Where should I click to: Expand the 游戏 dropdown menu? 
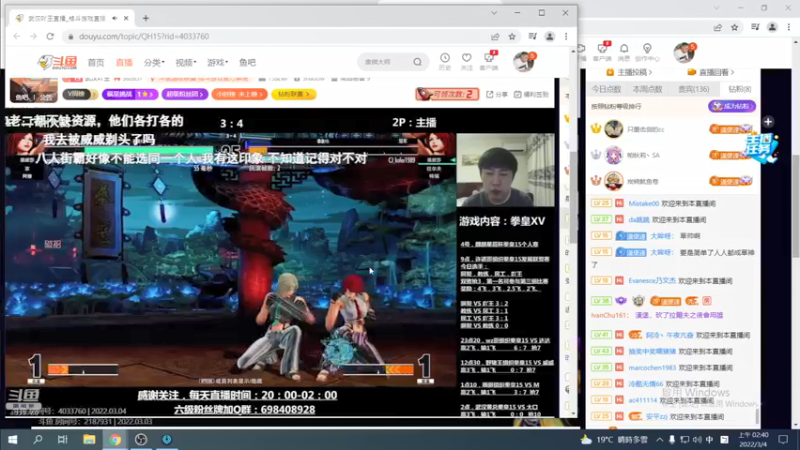tap(217, 62)
